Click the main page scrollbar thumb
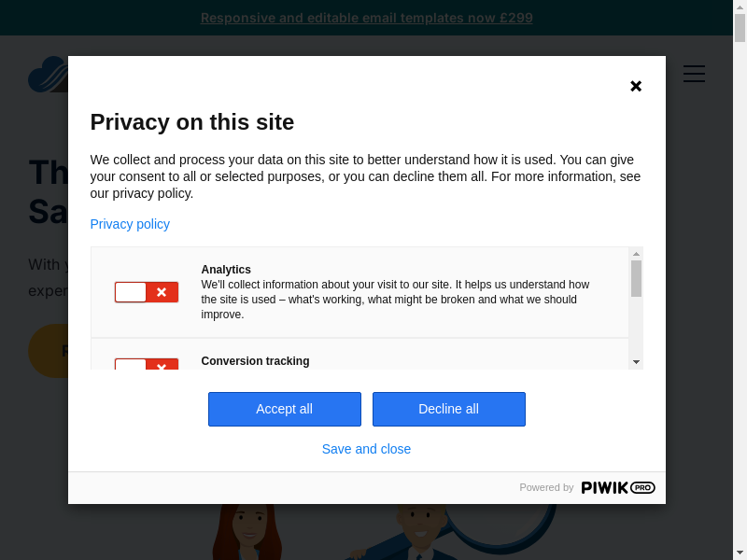 click(740, 28)
